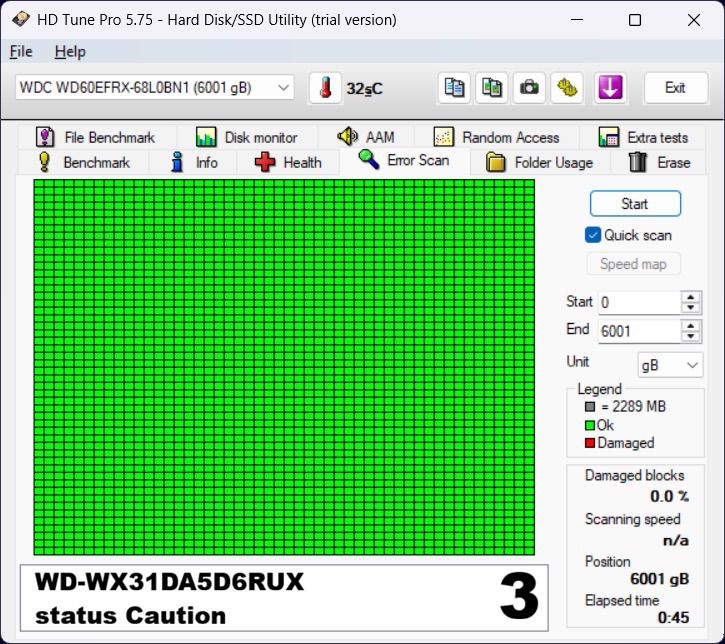The image size is (725, 644).
Task: Uncheck the Quick scan checkbox
Action: tap(593, 235)
